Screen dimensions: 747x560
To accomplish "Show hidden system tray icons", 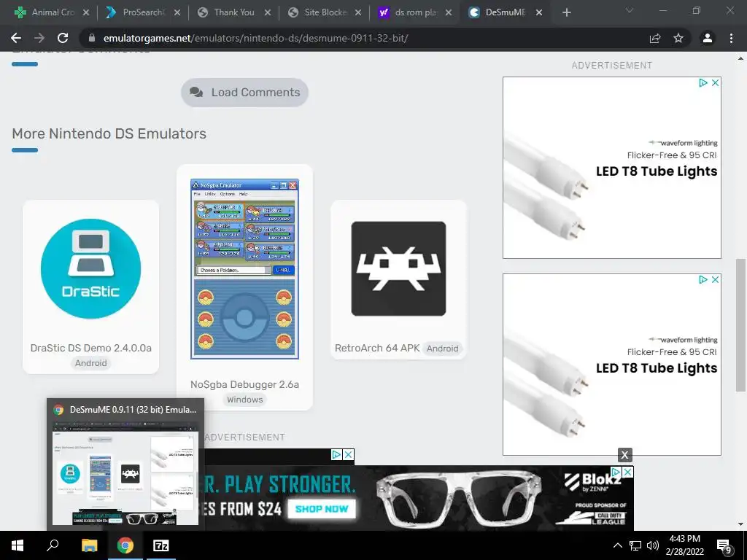I will point(617,545).
